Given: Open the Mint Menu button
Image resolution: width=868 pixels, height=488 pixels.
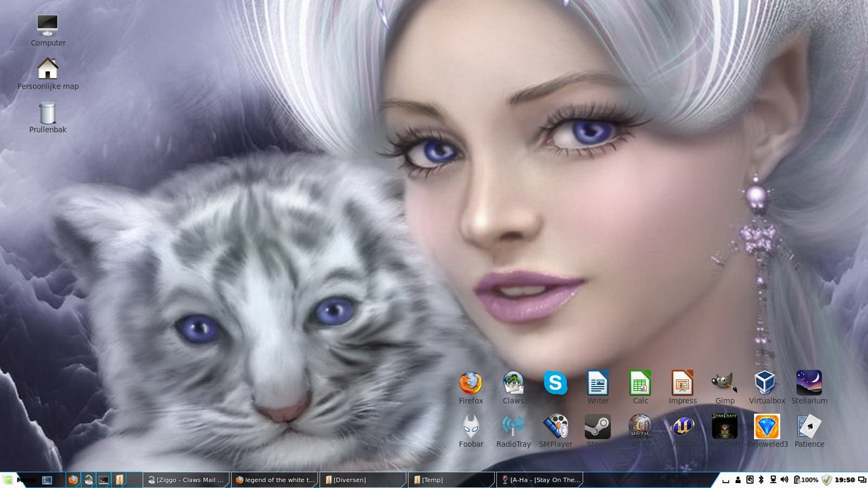Looking at the screenshot, I should (x=19, y=480).
